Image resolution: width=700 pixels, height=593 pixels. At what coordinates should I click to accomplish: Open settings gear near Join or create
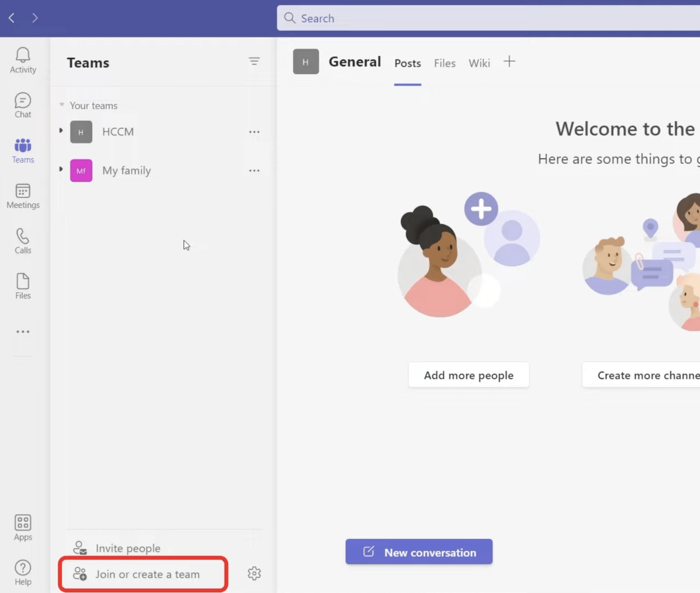254,573
